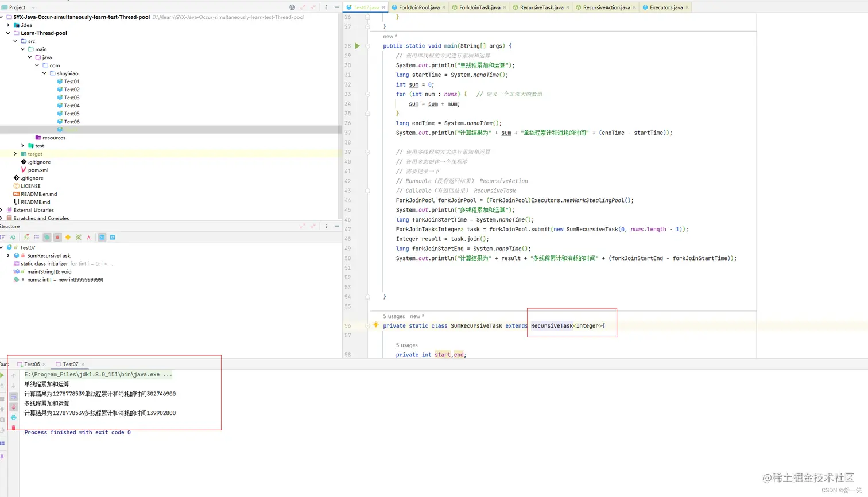This screenshot has width=868, height=497.
Task: Toggle the yellow diamond filter in Structure toolbar
Action: coord(68,237)
